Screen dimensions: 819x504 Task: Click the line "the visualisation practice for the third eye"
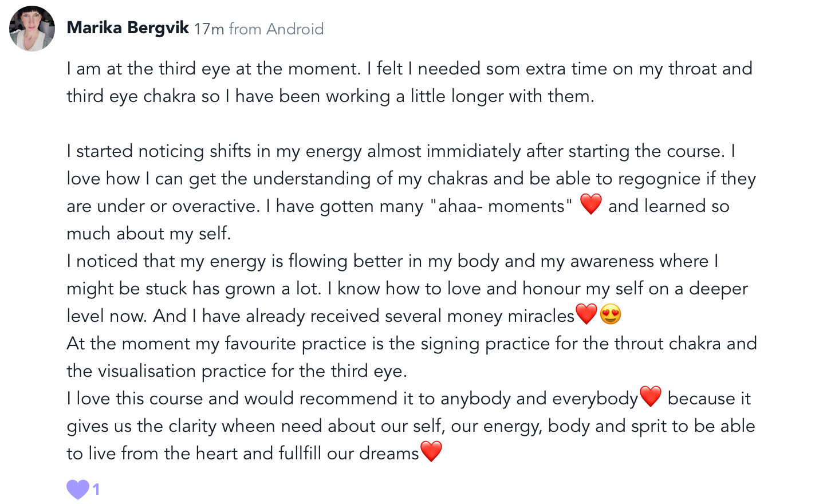click(237, 371)
